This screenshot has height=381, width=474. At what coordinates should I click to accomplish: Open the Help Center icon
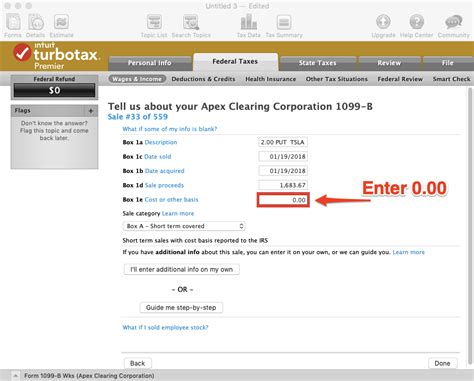pos(416,22)
